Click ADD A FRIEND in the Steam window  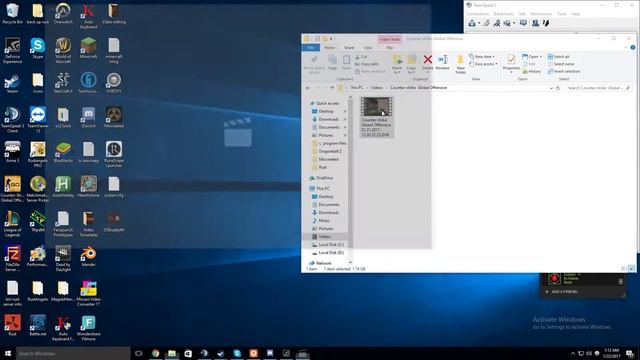[x=562, y=292]
